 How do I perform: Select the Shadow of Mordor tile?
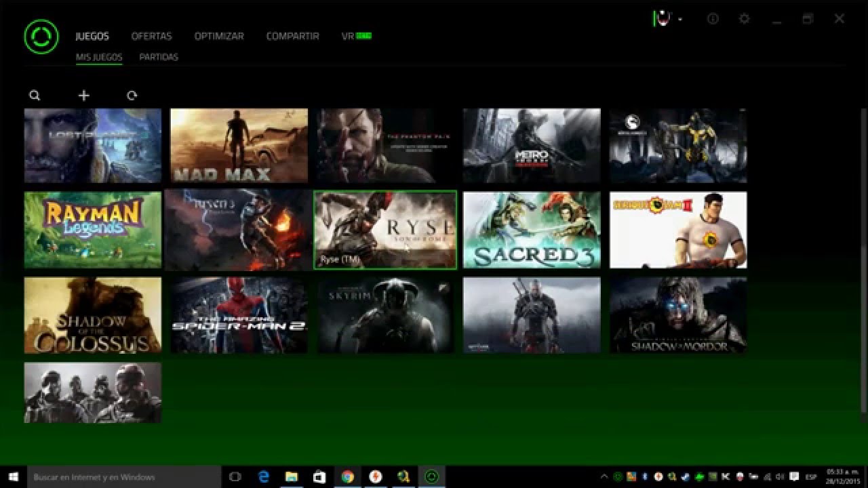[x=678, y=315]
